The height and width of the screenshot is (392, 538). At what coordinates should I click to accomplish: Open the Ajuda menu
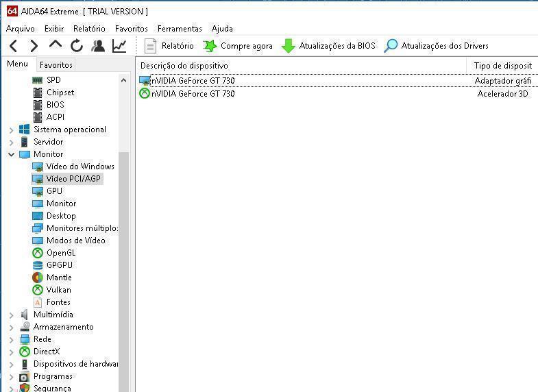(222, 29)
